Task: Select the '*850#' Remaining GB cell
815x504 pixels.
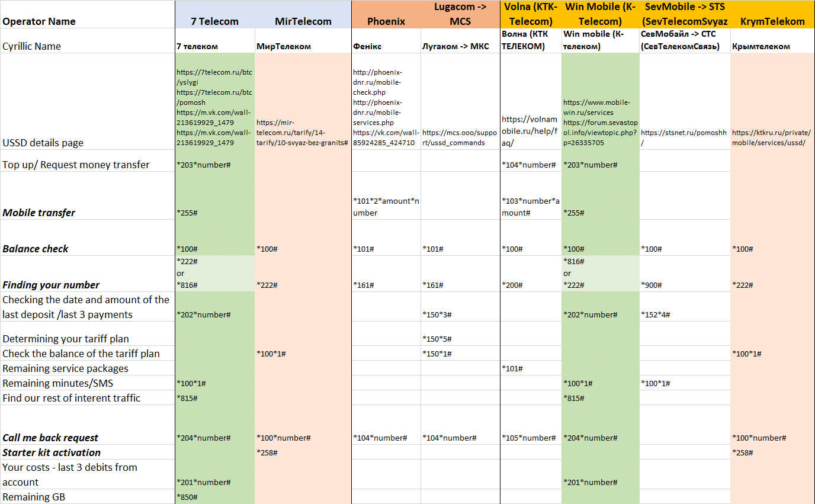Action: [215, 497]
